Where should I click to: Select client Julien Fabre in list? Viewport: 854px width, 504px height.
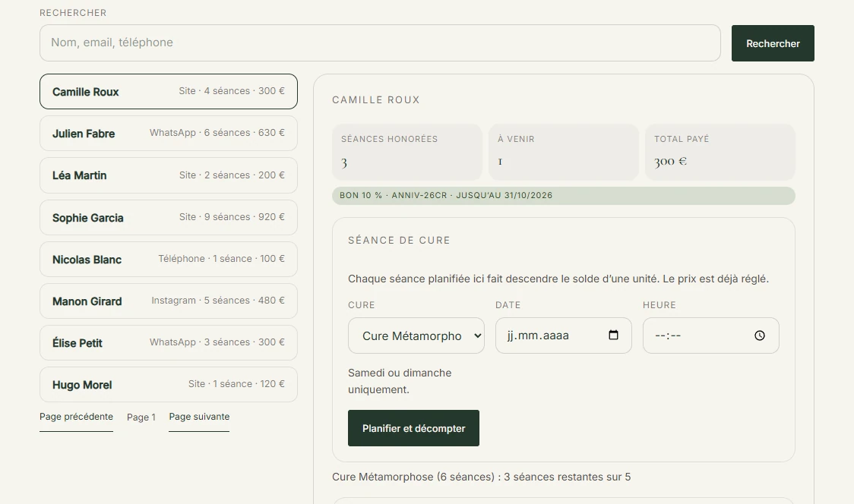click(169, 134)
